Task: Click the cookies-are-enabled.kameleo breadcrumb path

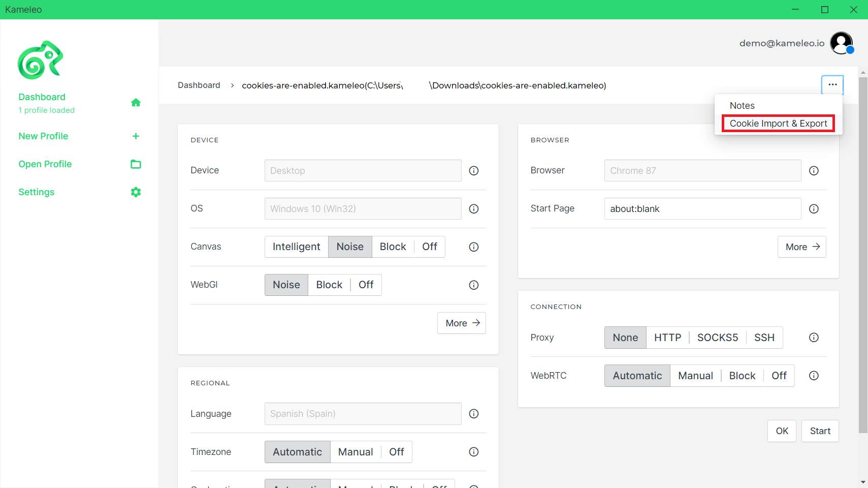Action: [424, 85]
